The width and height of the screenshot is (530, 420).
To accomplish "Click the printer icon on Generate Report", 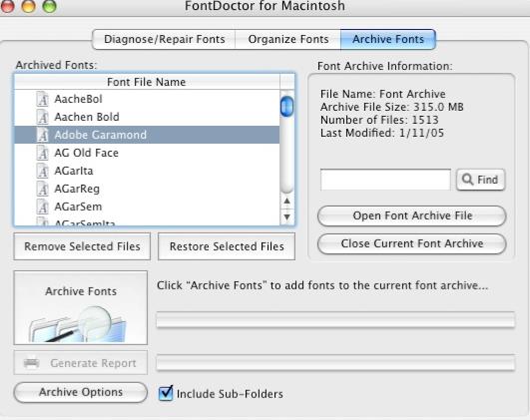I will click(31, 363).
